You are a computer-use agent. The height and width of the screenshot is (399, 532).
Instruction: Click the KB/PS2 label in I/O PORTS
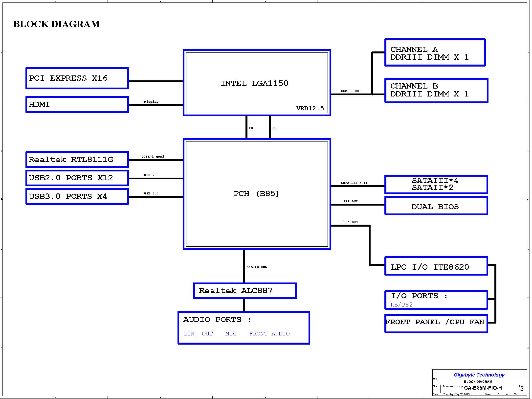point(401,305)
